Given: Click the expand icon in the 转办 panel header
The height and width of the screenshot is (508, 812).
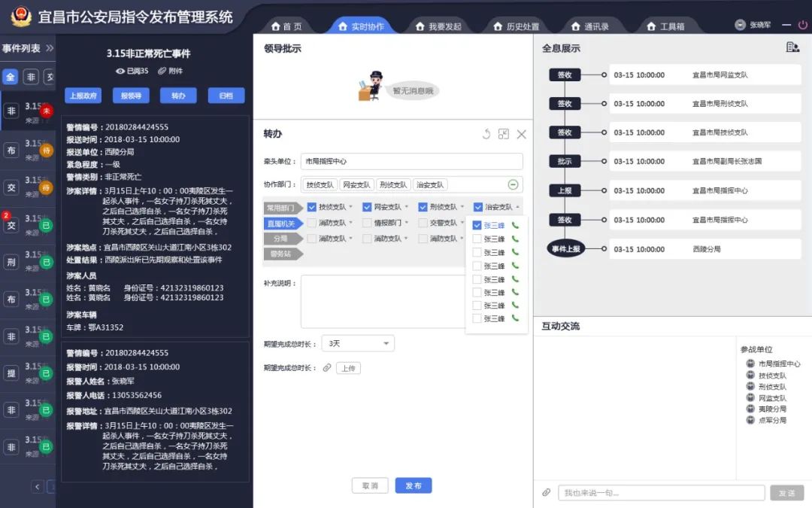Looking at the screenshot, I should (504, 134).
